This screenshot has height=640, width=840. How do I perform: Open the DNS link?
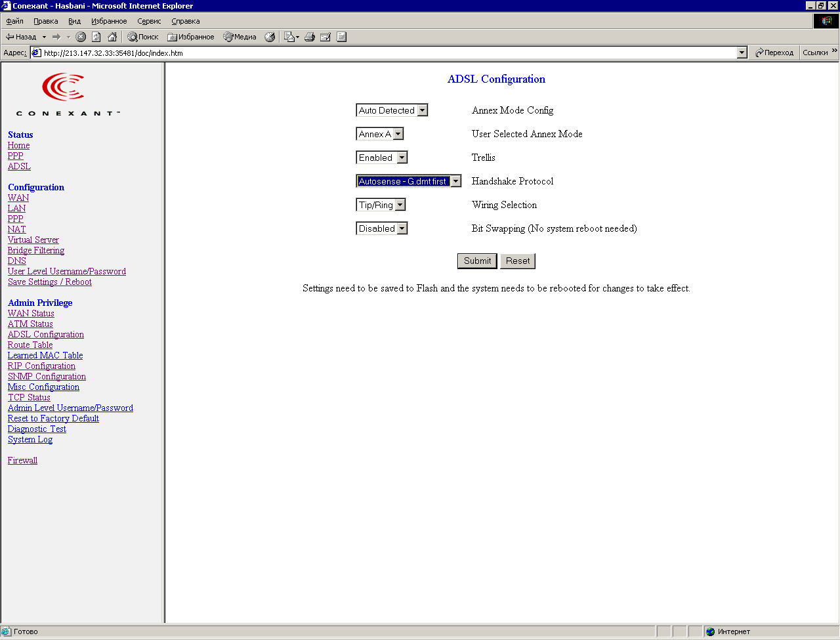tap(17, 261)
